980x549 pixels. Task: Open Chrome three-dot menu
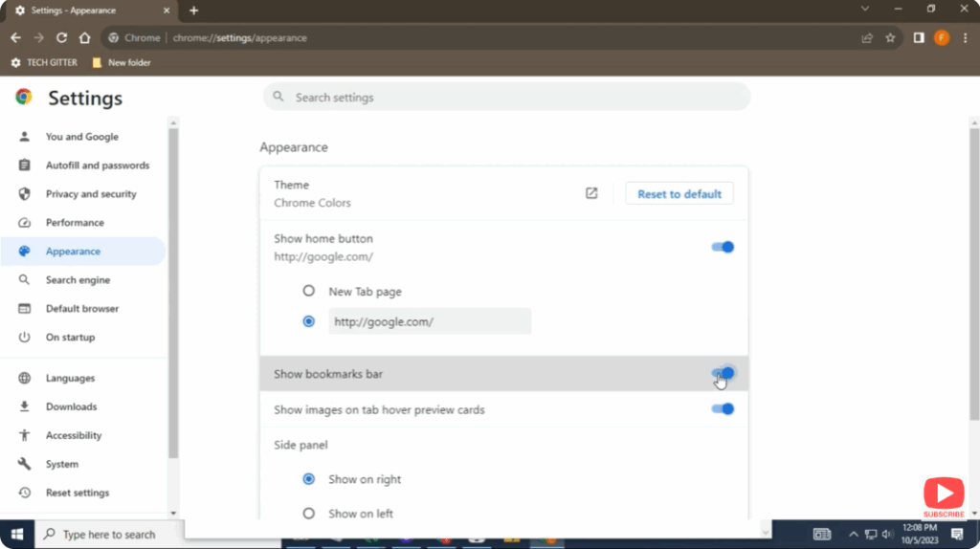(965, 38)
